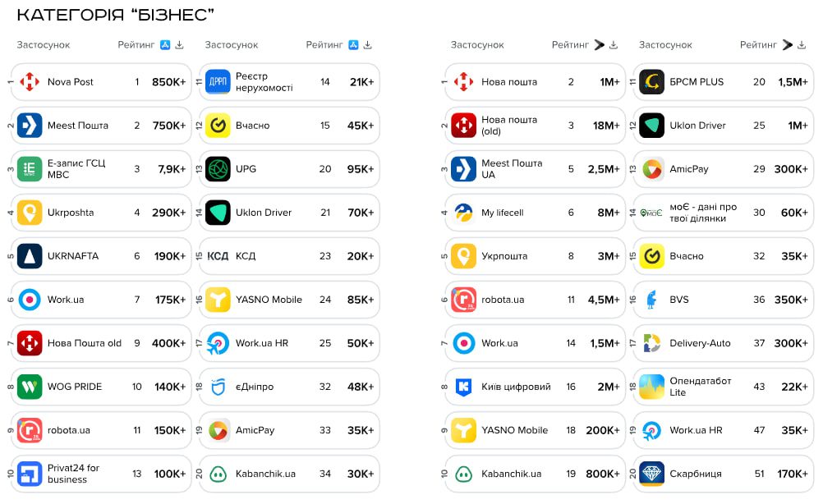This screenshot has height=504, width=823.
Task: Click the Скарбниця diamond icon
Action: tap(651, 474)
